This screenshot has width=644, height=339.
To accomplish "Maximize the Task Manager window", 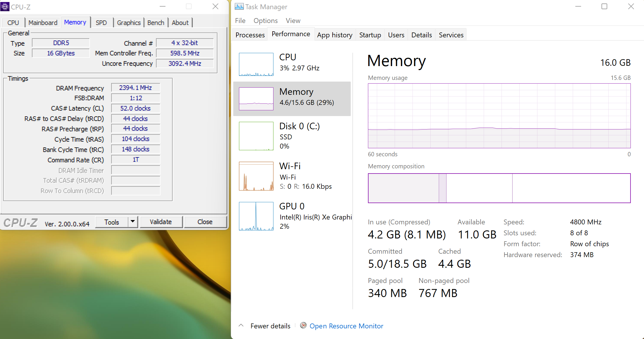I will click(x=604, y=6).
